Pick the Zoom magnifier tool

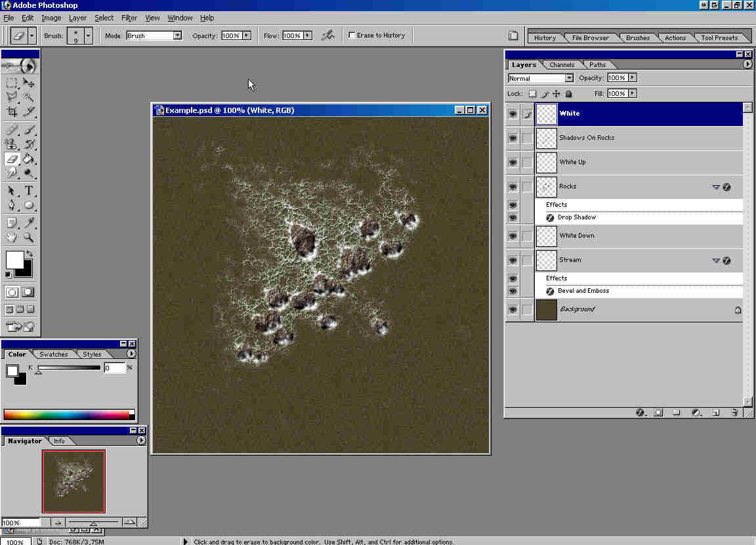[x=30, y=238]
